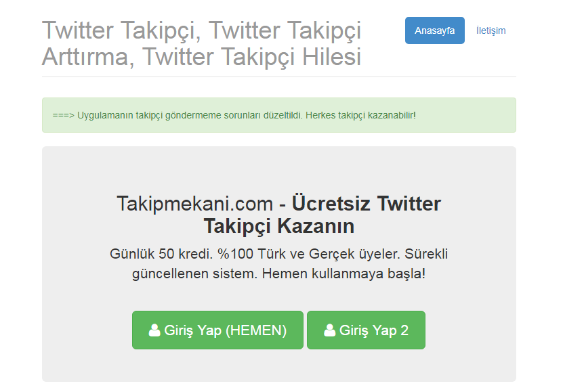Click the 'güncellenen sistem' text in the description
The image size is (563, 392).
coord(194,274)
